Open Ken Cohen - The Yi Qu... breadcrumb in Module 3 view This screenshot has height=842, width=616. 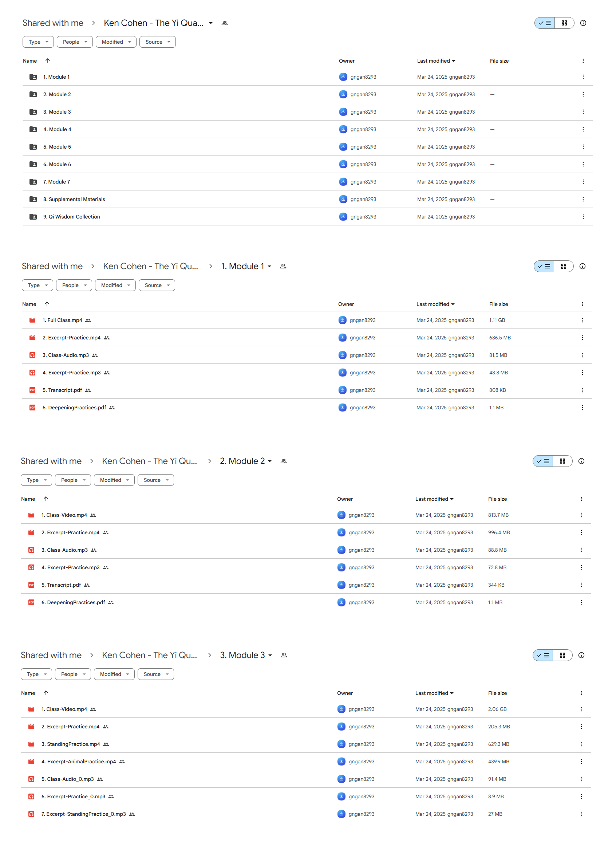coord(150,655)
